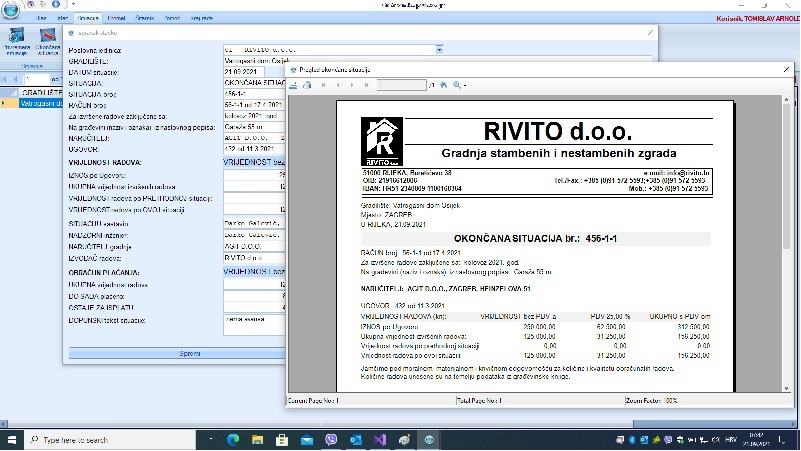Click the DATUM situacije field
Viewport: 801px width, 451px height.
coord(244,72)
